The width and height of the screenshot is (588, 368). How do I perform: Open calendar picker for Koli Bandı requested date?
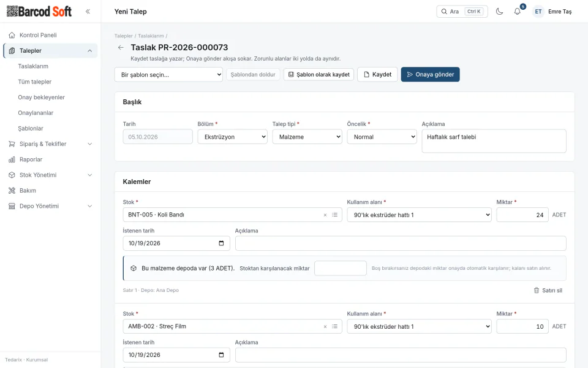(221, 243)
